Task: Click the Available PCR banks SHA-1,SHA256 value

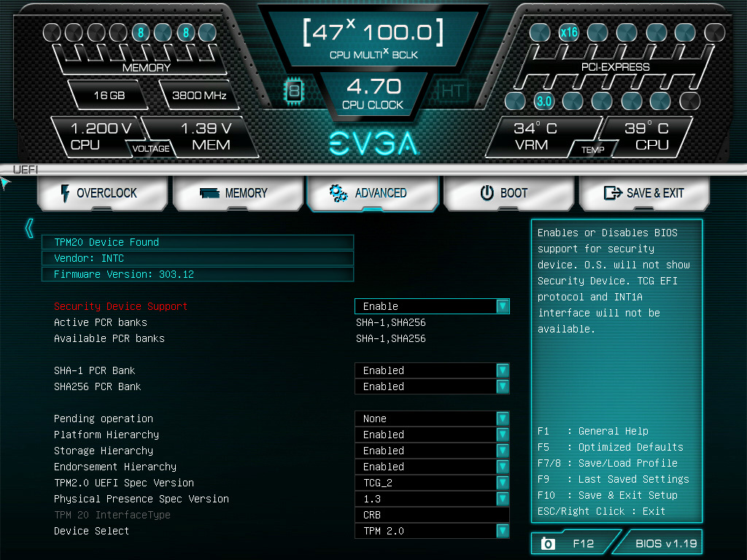Action: pyautogui.click(x=391, y=338)
